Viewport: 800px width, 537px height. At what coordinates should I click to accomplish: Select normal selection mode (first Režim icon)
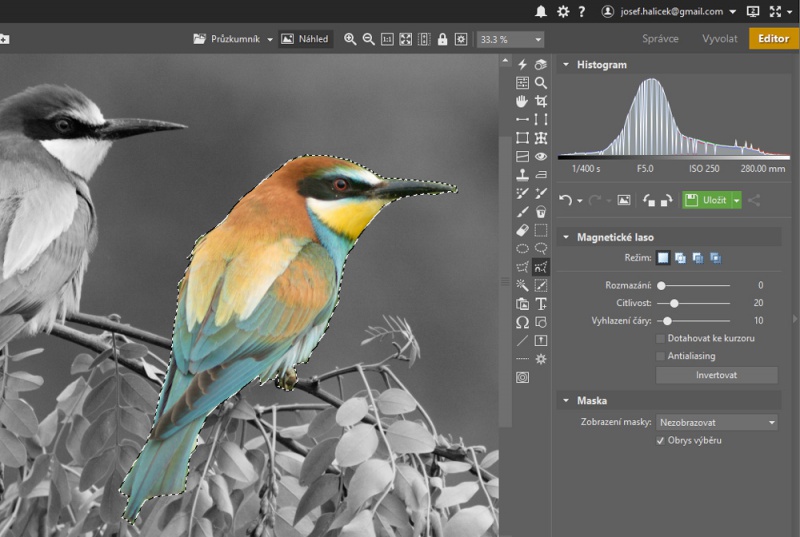[663, 258]
